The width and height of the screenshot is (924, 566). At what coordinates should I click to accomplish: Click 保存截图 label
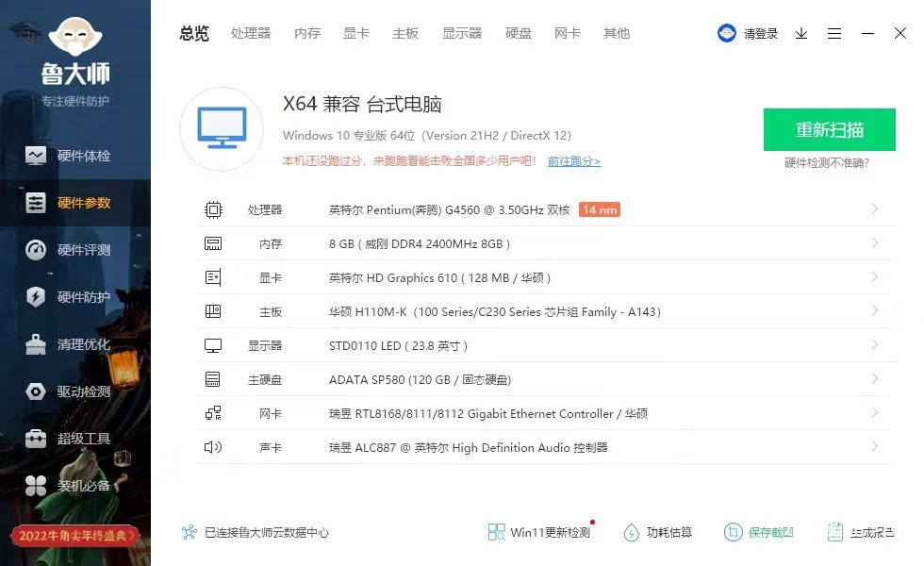(771, 532)
